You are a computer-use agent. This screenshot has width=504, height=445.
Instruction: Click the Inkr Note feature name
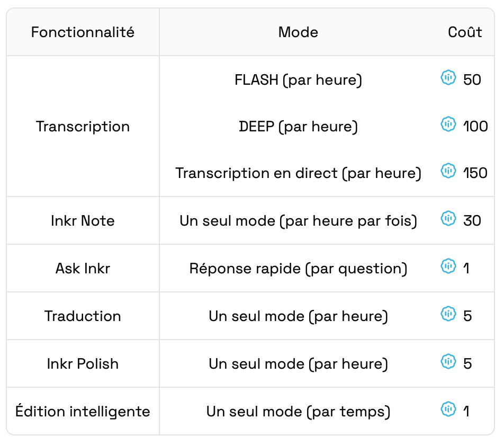(83, 220)
